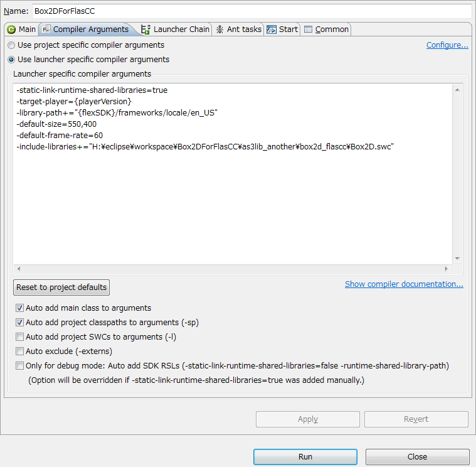476x467 pixels.
Task: Select launcher specific compiler arguments radio
Action: (11, 60)
